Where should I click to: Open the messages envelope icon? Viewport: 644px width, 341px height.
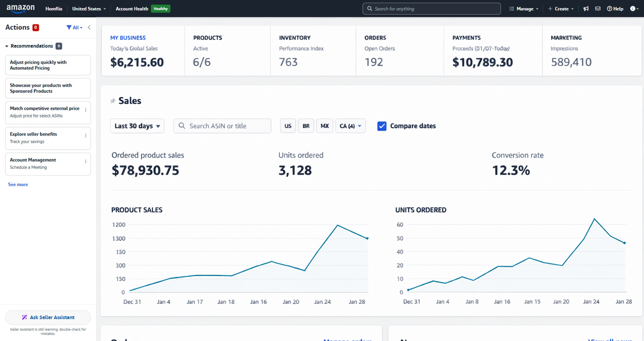point(598,8)
